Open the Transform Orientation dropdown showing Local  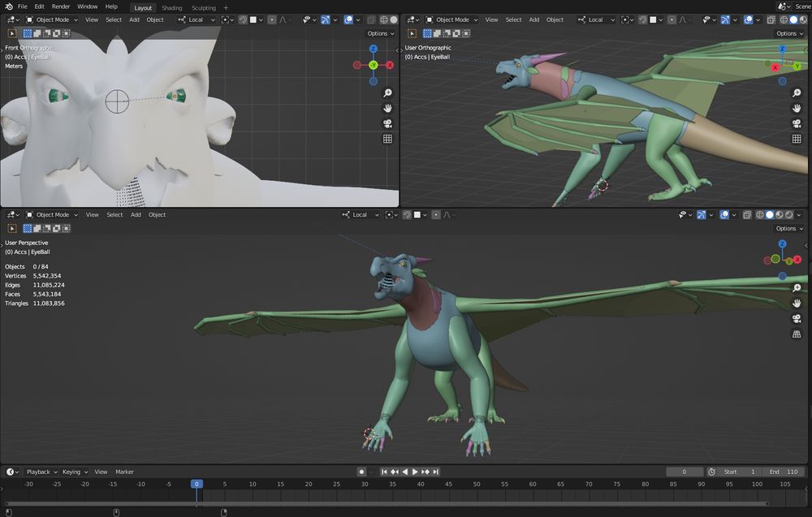[x=360, y=214]
